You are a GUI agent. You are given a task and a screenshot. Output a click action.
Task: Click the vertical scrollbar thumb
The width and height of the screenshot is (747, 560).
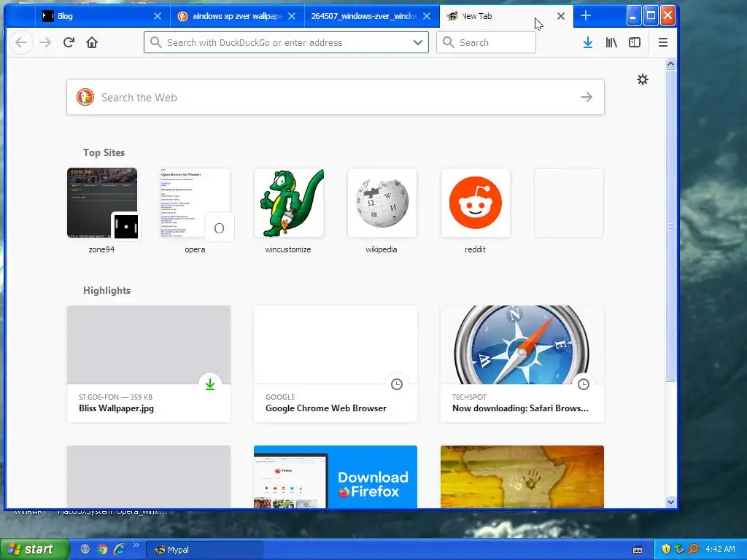click(671, 226)
